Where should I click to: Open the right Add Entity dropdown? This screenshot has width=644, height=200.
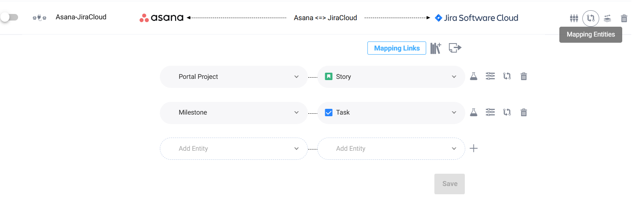(391, 149)
